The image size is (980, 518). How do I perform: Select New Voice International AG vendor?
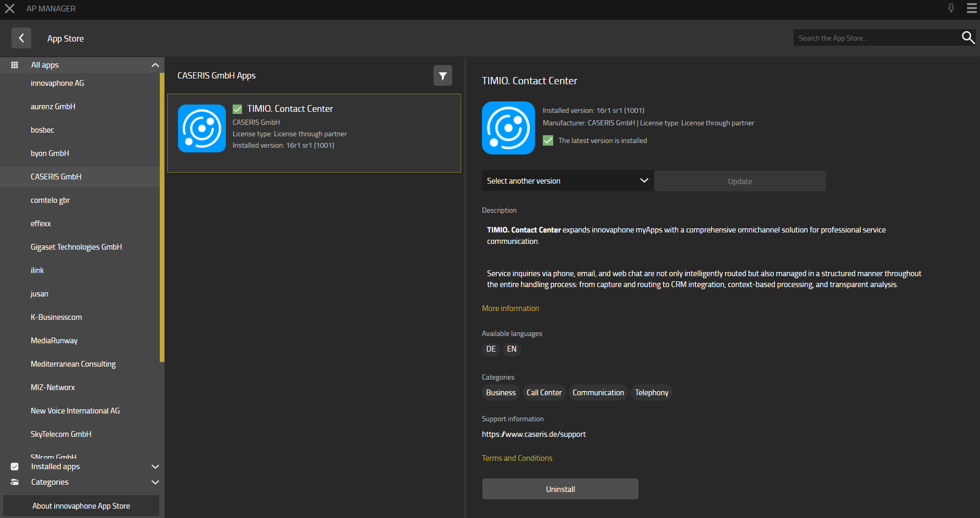(x=80, y=411)
